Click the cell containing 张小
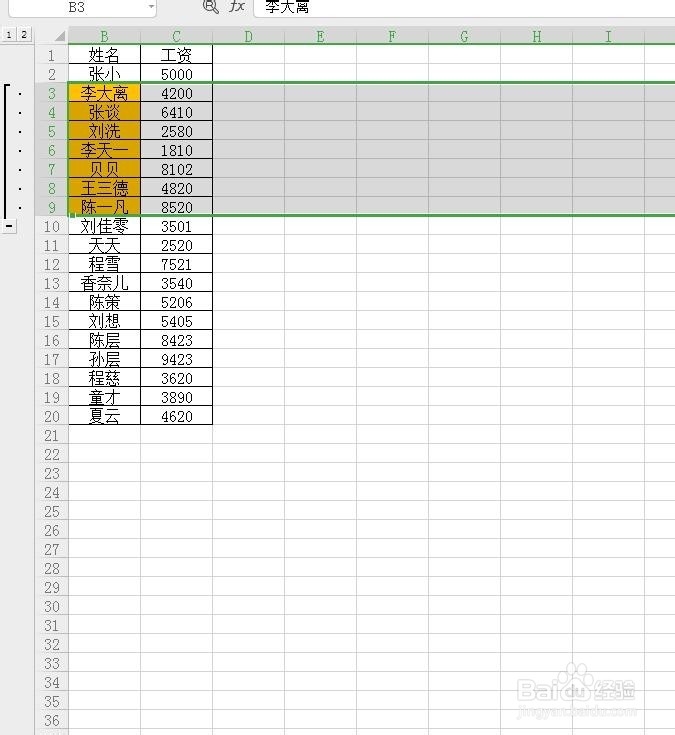 click(x=105, y=74)
